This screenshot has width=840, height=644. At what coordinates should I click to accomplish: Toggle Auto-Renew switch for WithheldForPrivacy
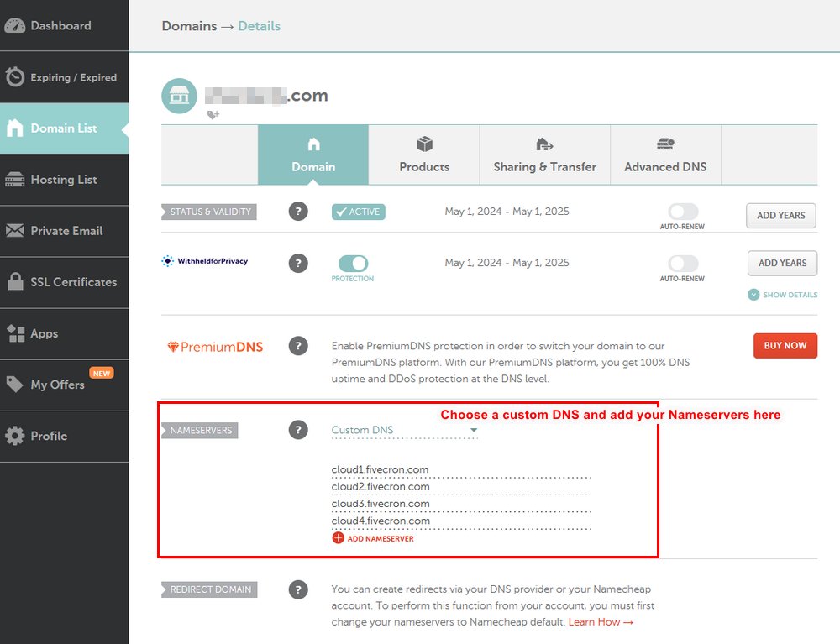point(682,263)
